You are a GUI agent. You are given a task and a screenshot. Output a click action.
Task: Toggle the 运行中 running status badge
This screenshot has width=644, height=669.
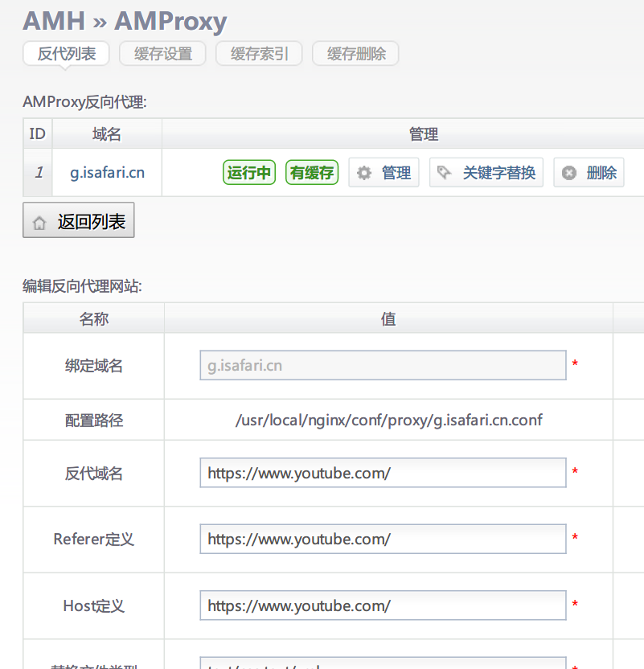click(x=249, y=173)
